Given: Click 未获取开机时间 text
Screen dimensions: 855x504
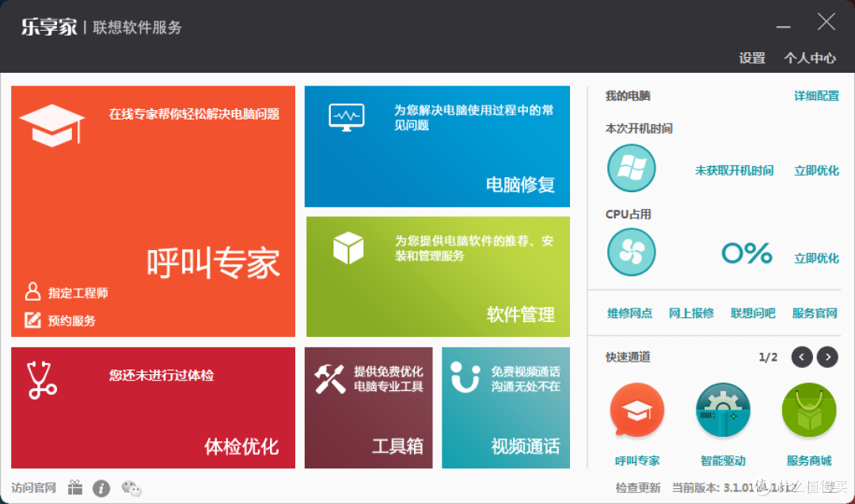Looking at the screenshot, I should (734, 171).
